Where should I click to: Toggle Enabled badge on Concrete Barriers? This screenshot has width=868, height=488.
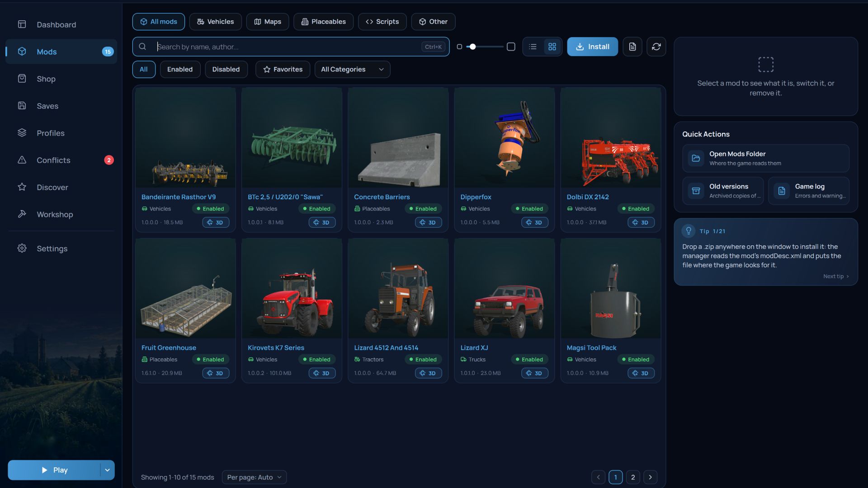[x=423, y=209]
